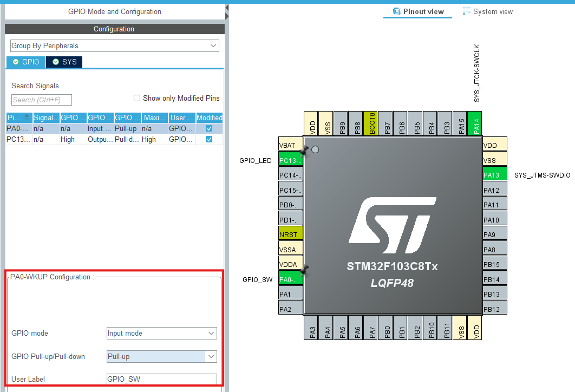Sort by the Maximum output speed column header
Image resolution: width=575 pixels, height=392 pixels.
(155, 117)
